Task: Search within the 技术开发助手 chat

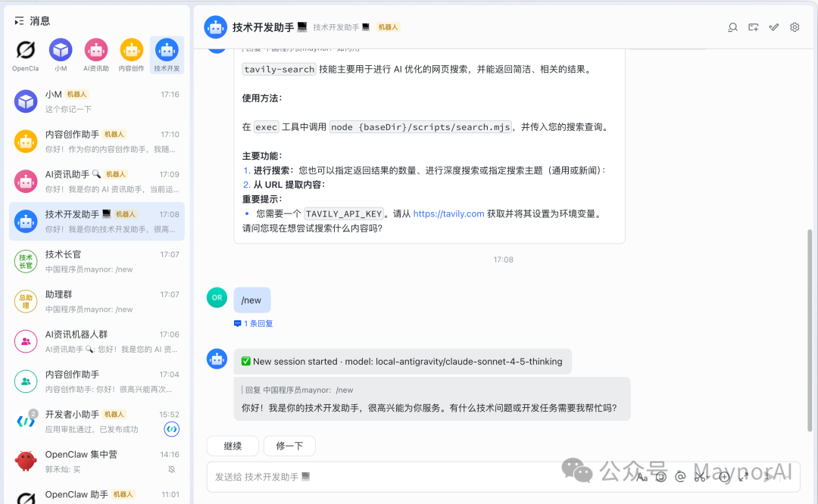Action: (733, 27)
